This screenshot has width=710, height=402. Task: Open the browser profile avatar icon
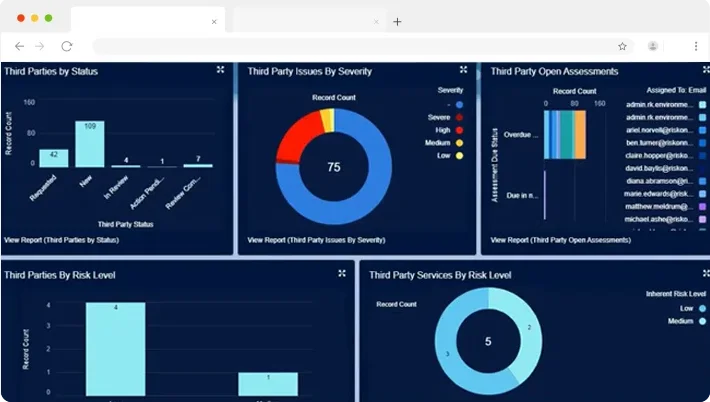point(653,46)
